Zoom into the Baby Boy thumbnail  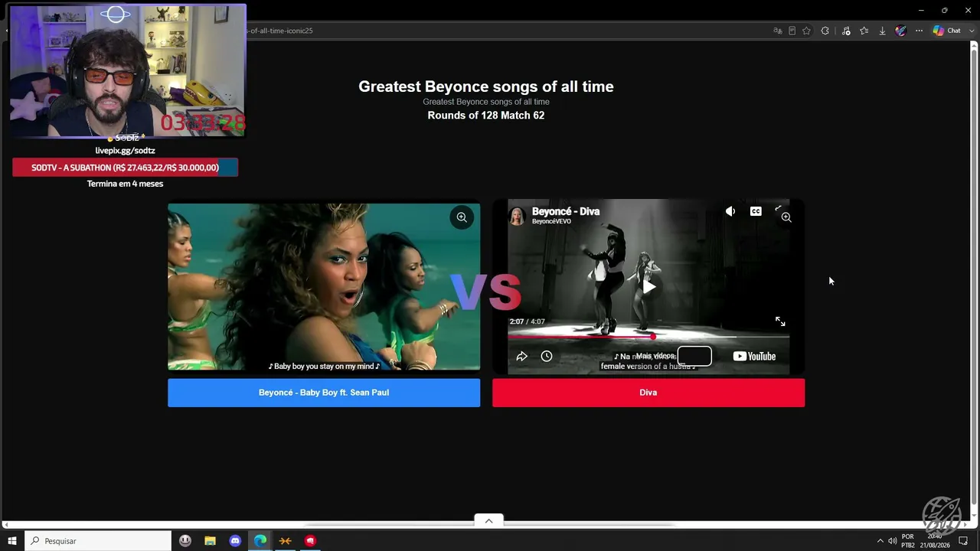click(462, 217)
